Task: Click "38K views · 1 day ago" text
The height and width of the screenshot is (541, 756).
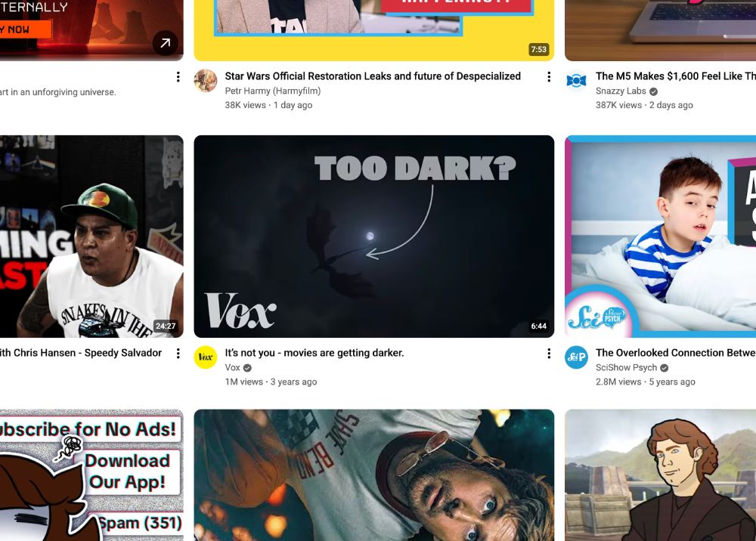Action: tap(268, 105)
